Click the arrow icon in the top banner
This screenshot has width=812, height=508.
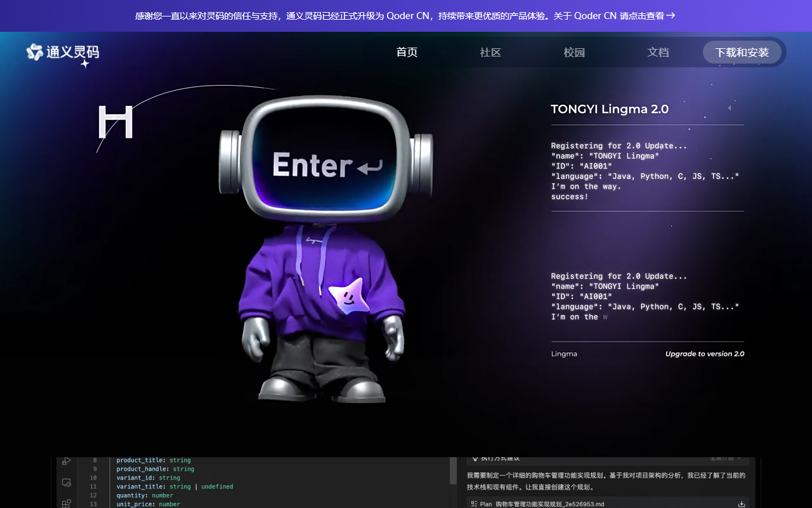[671, 16]
